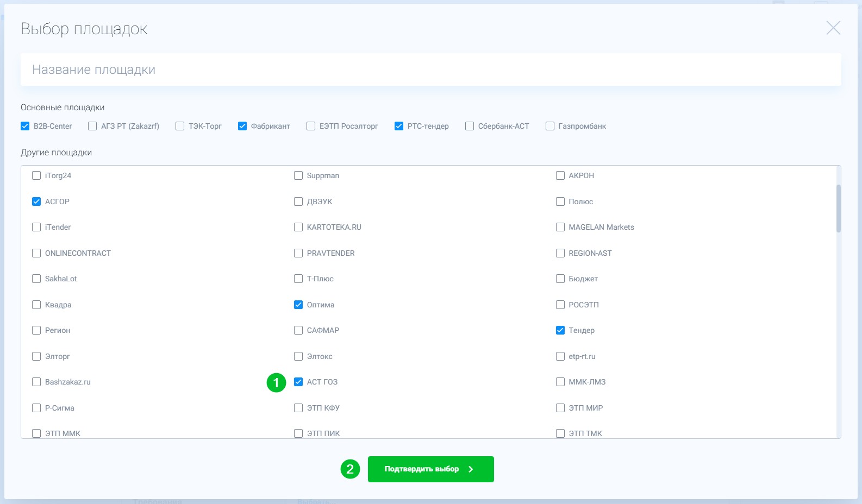The image size is (862, 504).
Task: Enable the Элтокс platform
Action: (298, 356)
